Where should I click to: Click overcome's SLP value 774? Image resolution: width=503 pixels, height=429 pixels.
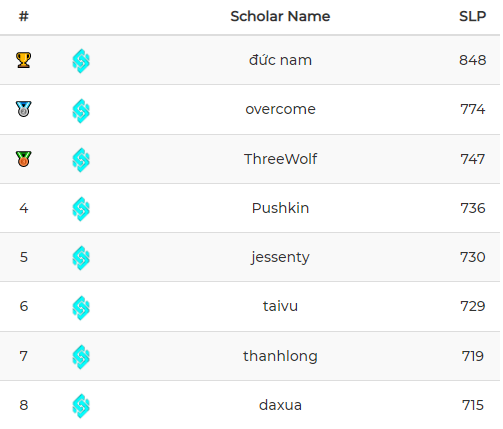pyautogui.click(x=473, y=109)
